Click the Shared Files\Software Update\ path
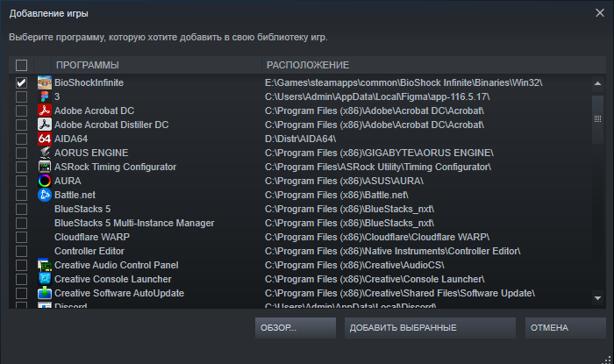Screen dimensions: 614x364 pyautogui.click(x=400, y=293)
